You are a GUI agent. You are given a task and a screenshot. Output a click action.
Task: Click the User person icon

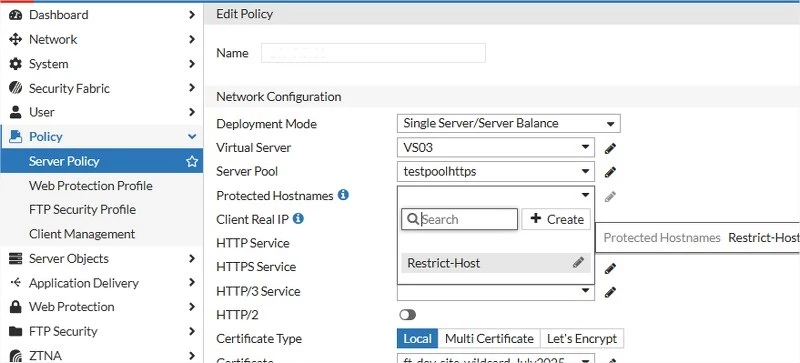tap(16, 112)
